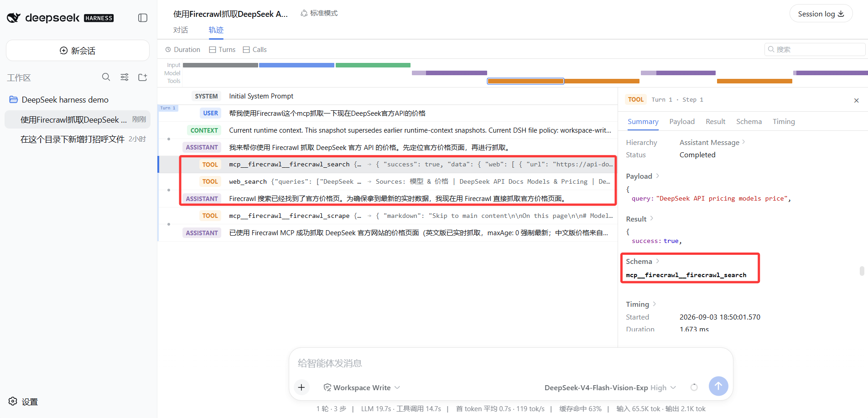
Task: Follow the Assistant Message hierarchy link
Action: click(x=712, y=143)
